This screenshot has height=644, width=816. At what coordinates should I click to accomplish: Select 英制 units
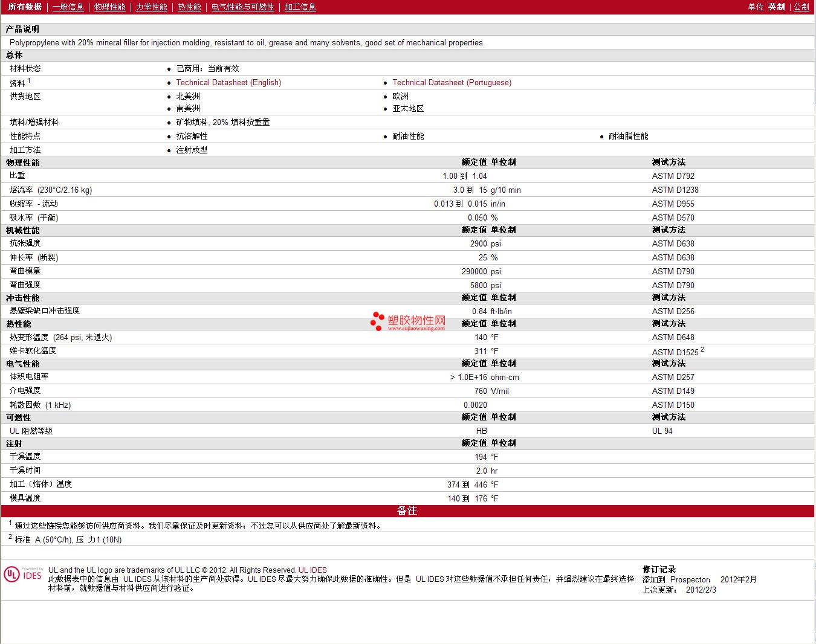[777, 7]
